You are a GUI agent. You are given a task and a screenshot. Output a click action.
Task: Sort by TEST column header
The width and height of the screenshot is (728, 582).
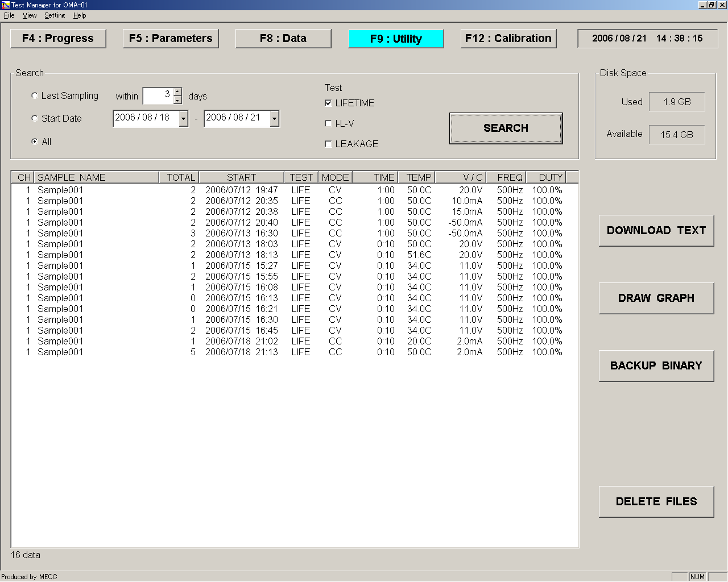pyautogui.click(x=301, y=177)
